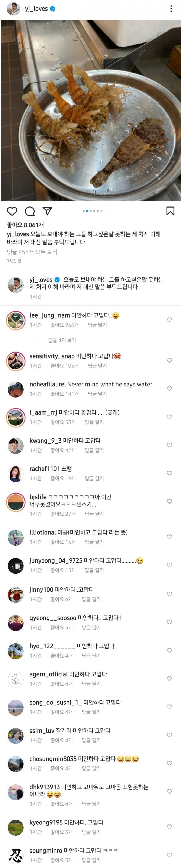Open agern_official's profile avatar
Image resolution: width=181 pixels, height=868 pixels.
click(x=16, y=679)
